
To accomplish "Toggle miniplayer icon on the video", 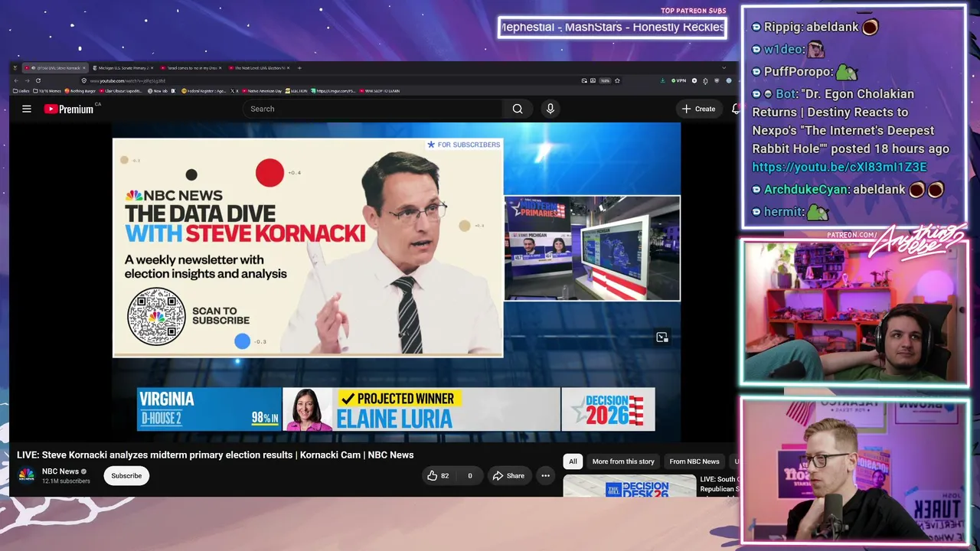I will click(x=662, y=337).
